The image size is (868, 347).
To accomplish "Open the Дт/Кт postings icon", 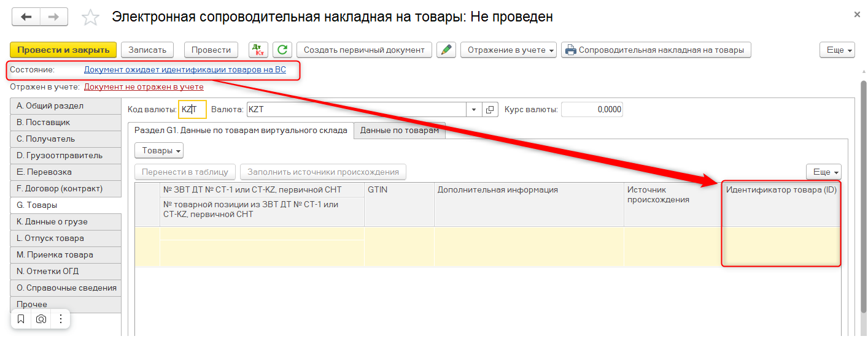I will point(258,50).
